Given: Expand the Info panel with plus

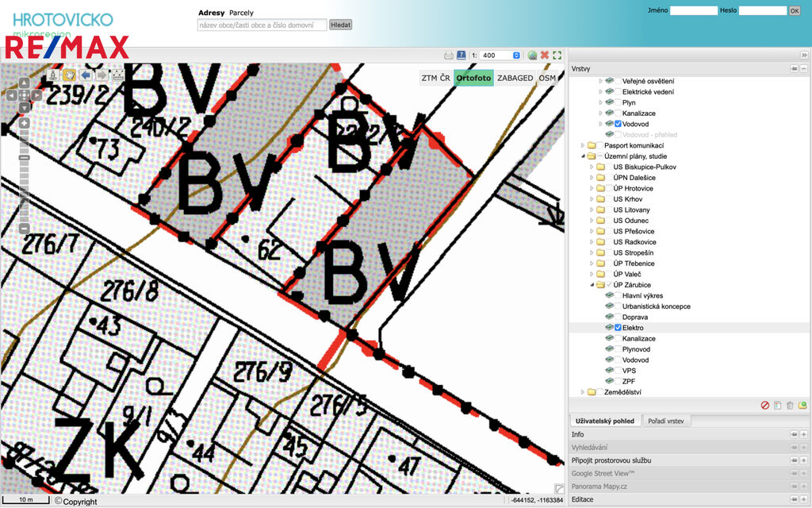Looking at the screenshot, I should [x=803, y=434].
